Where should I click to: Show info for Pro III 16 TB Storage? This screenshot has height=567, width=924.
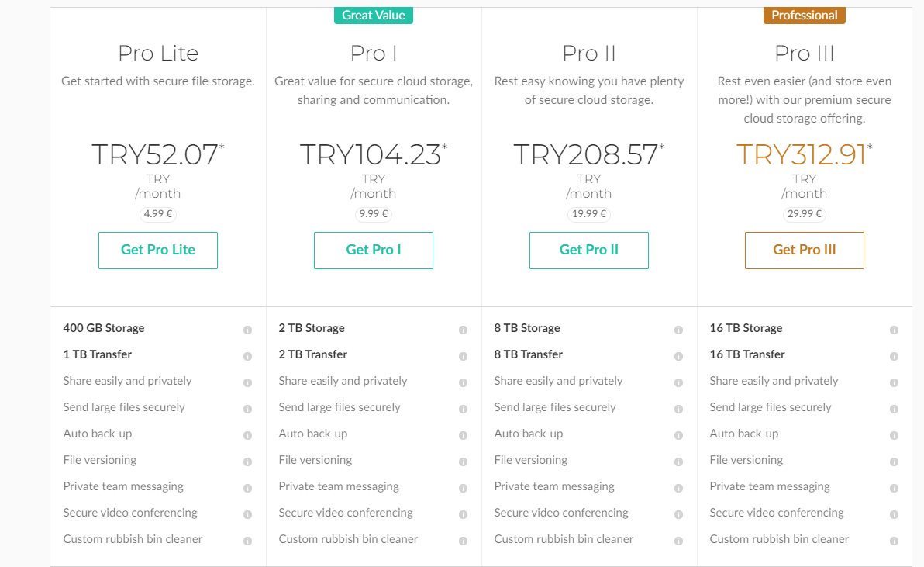894,330
